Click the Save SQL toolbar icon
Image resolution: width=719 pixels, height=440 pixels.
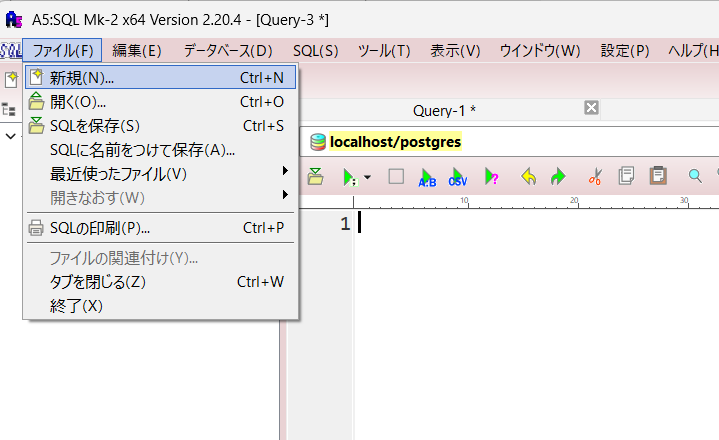click(x=315, y=177)
